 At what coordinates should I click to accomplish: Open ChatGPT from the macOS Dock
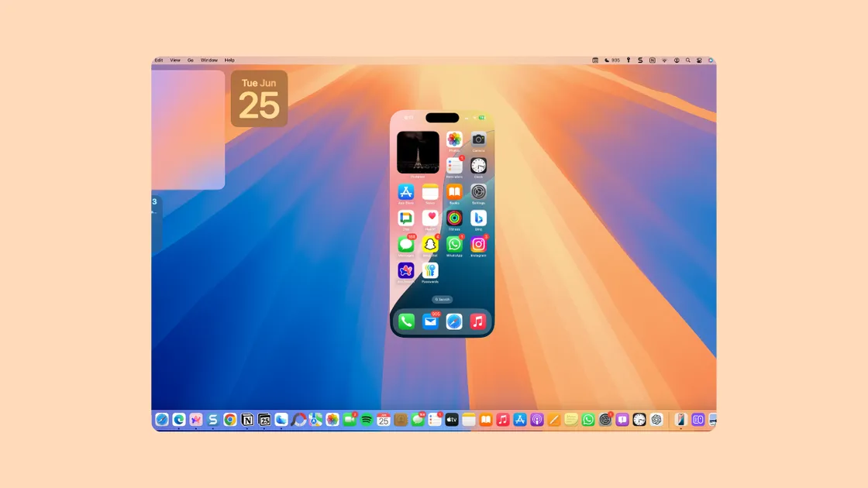coord(656,420)
